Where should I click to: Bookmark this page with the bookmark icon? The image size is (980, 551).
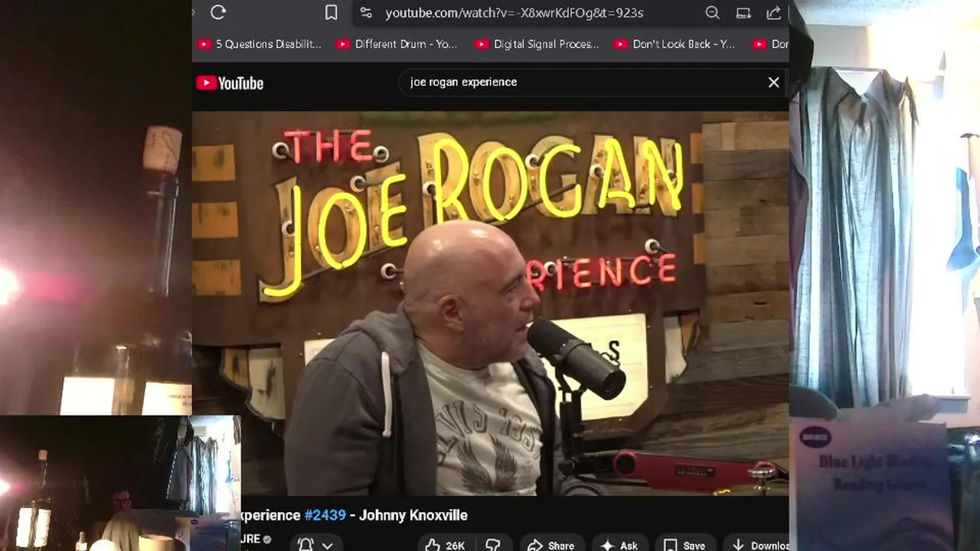pyautogui.click(x=331, y=12)
